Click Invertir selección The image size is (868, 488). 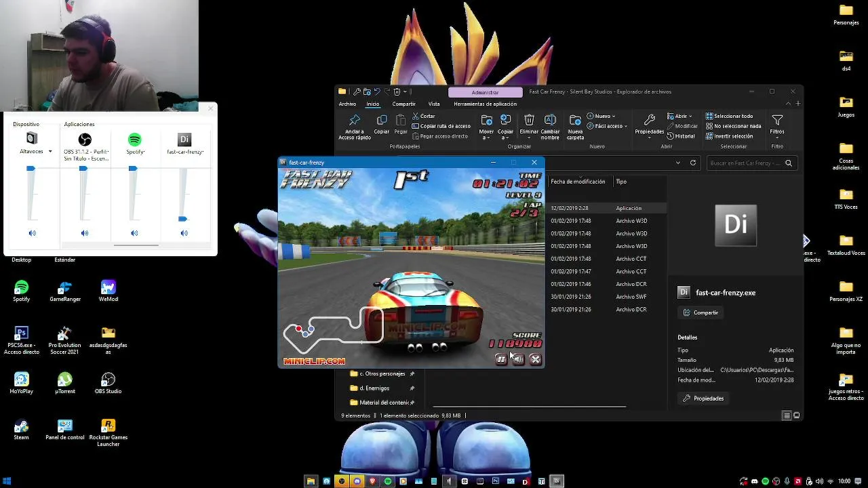(x=729, y=136)
